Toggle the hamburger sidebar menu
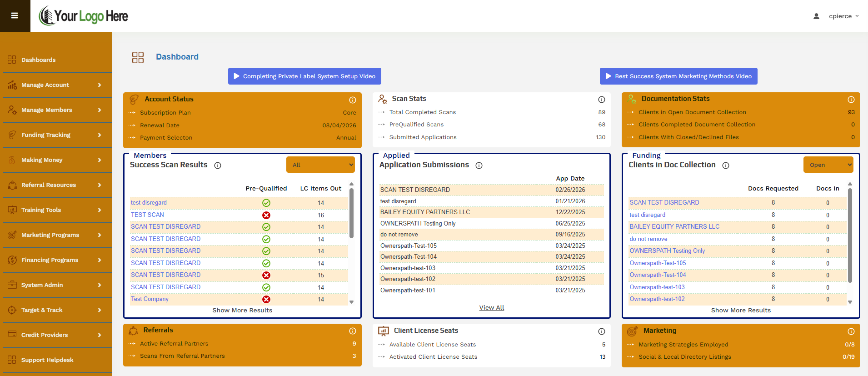 pos(15,16)
